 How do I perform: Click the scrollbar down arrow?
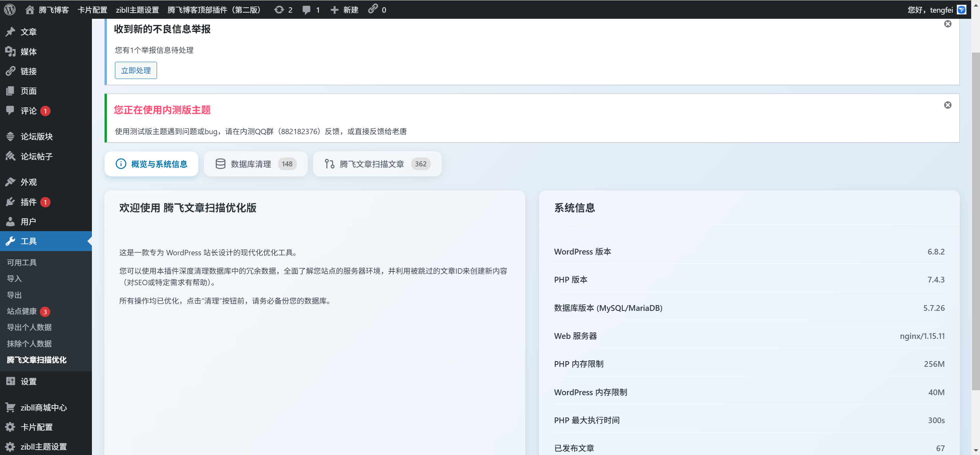click(975, 450)
